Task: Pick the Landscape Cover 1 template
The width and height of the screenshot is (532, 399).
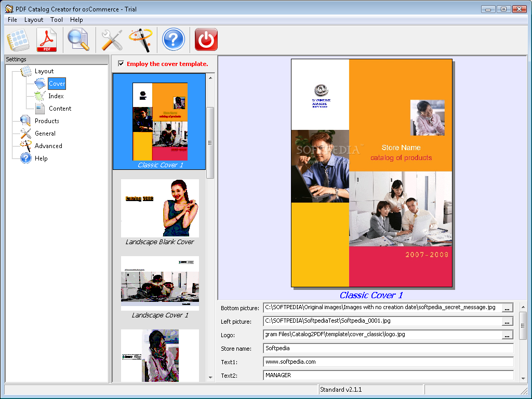Action: click(x=159, y=284)
